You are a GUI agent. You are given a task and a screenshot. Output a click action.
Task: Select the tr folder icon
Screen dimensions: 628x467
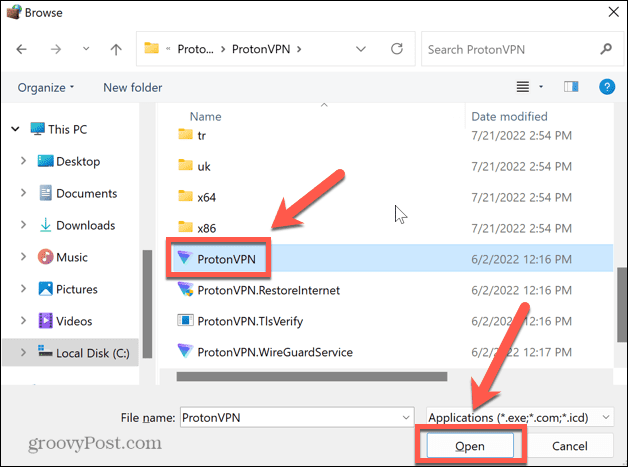pos(185,134)
